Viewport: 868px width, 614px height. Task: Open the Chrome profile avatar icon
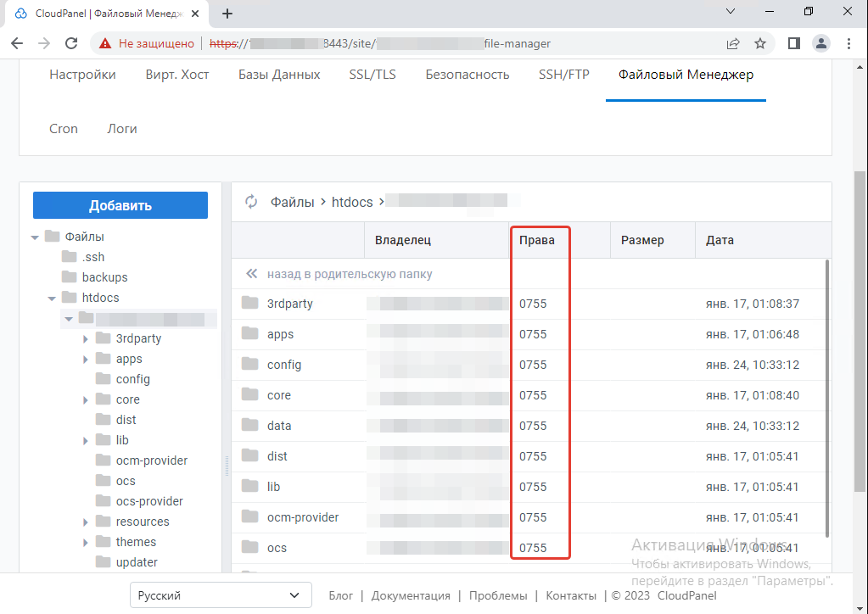[x=820, y=43]
